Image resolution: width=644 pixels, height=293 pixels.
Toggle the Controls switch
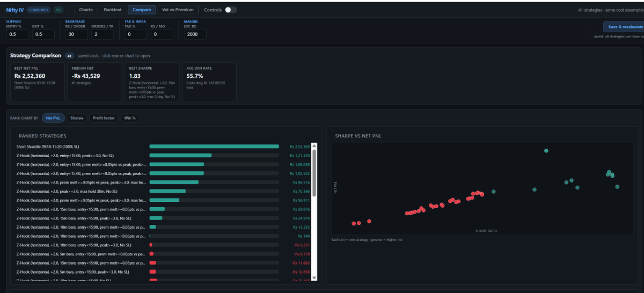pyautogui.click(x=231, y=10)
